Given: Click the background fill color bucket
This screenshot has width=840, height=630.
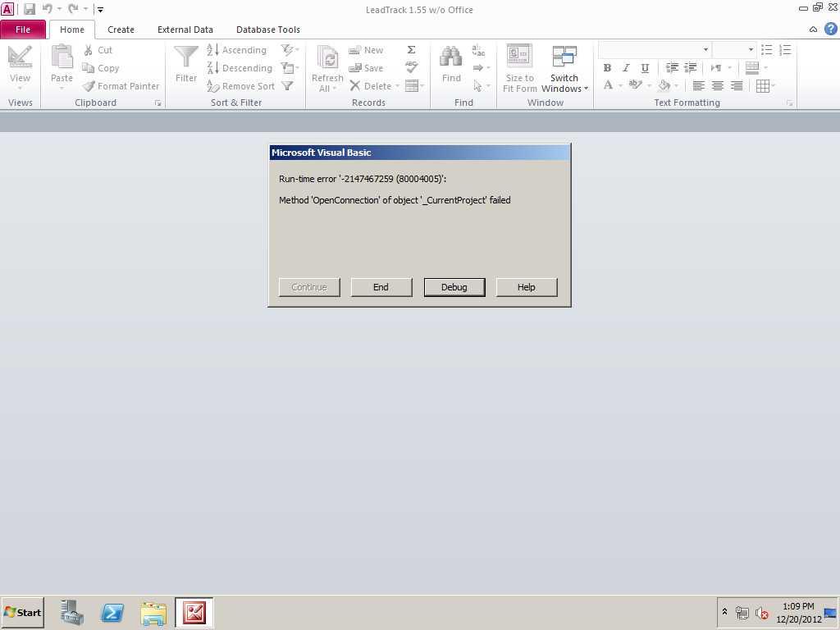Looking at the screenshot, I should (664, 85).
